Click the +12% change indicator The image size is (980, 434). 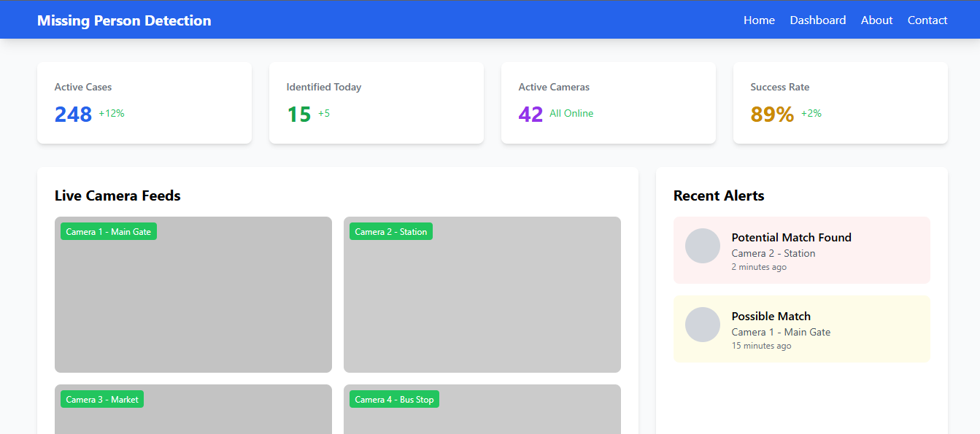112,113
